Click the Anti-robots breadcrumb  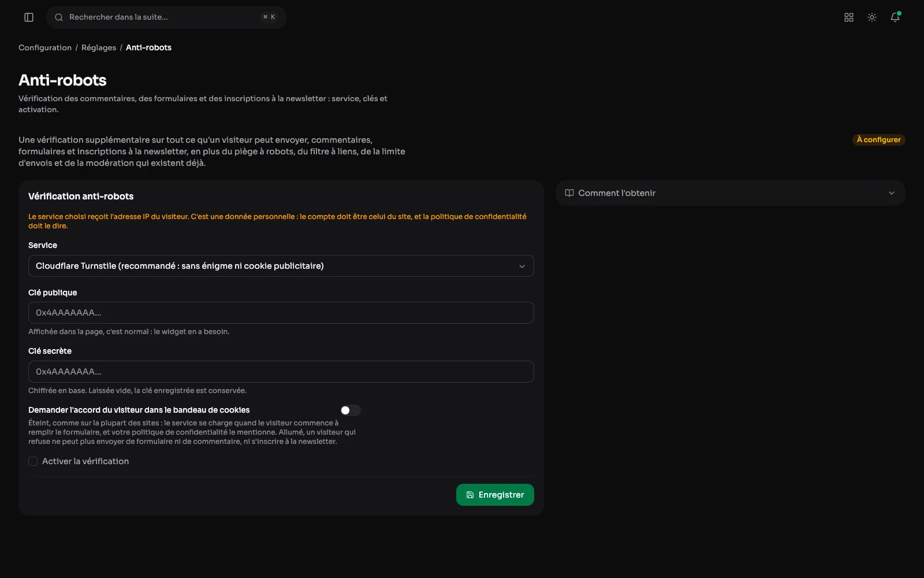148,47
